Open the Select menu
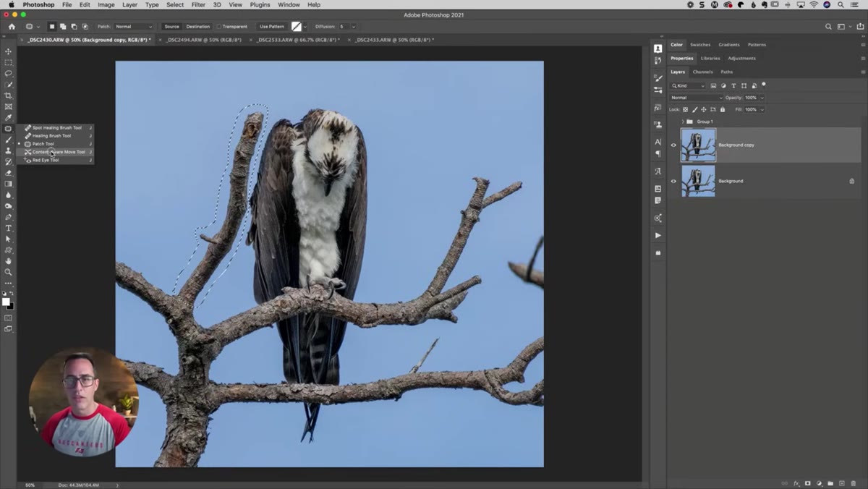This screenshot has width=868, height=489. [175, 4]
